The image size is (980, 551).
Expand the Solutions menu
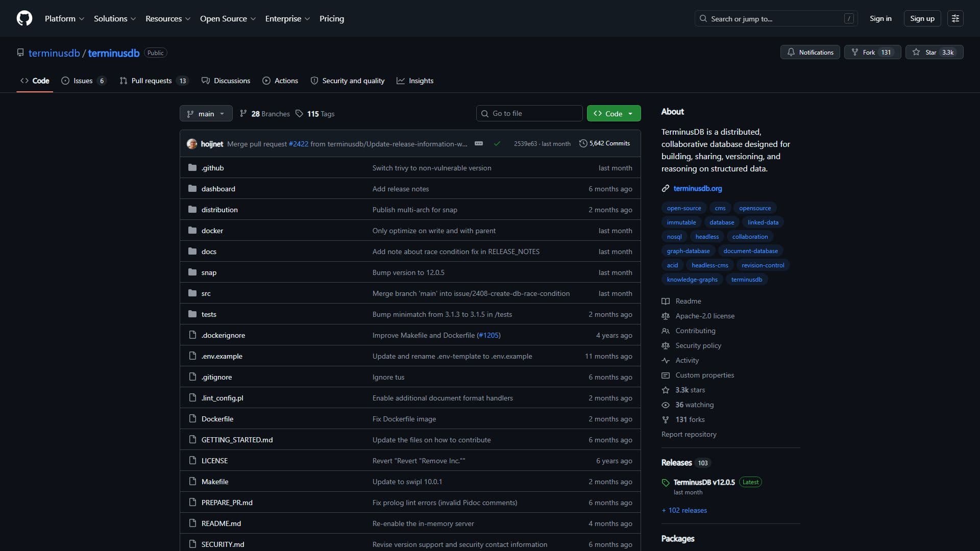point(115,18)
